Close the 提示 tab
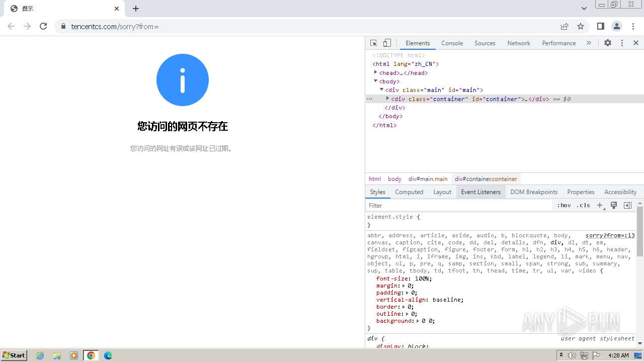644x362 pixels. 117,9
